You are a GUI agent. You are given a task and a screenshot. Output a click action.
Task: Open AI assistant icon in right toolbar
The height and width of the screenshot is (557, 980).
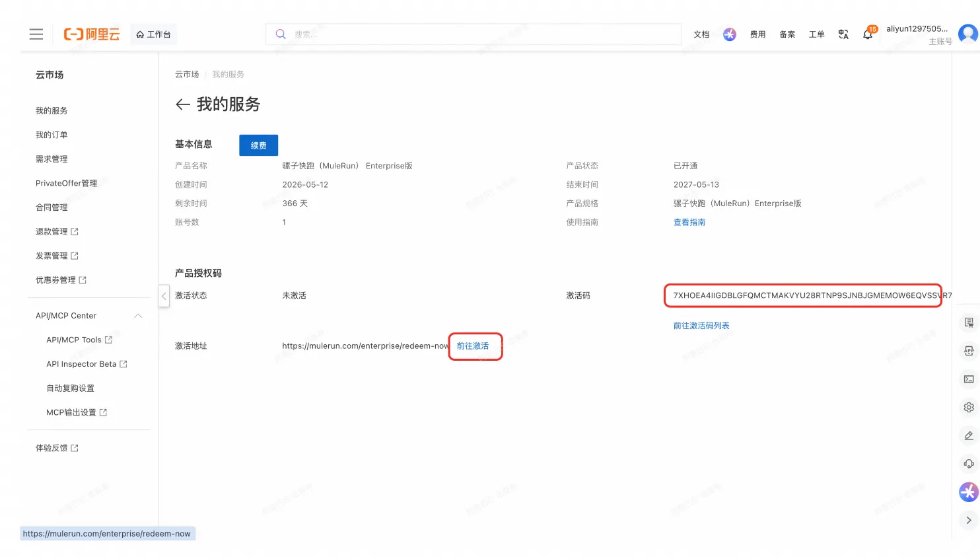[x=969, y=492]
